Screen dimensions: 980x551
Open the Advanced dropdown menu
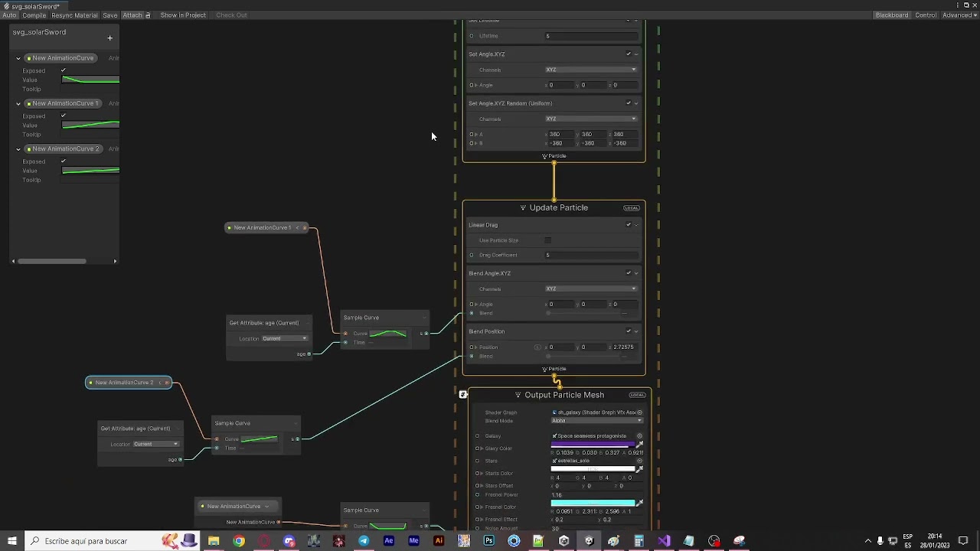959,15
